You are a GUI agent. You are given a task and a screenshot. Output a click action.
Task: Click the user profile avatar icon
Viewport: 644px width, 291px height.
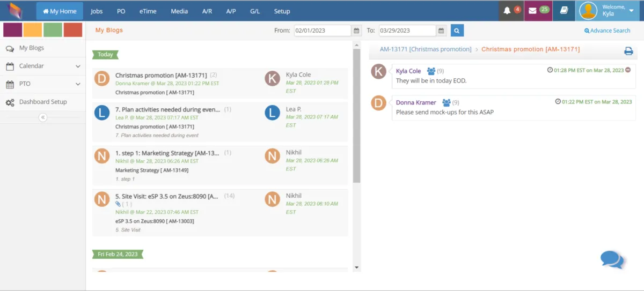pyautogui.click(x=589, y=11)
